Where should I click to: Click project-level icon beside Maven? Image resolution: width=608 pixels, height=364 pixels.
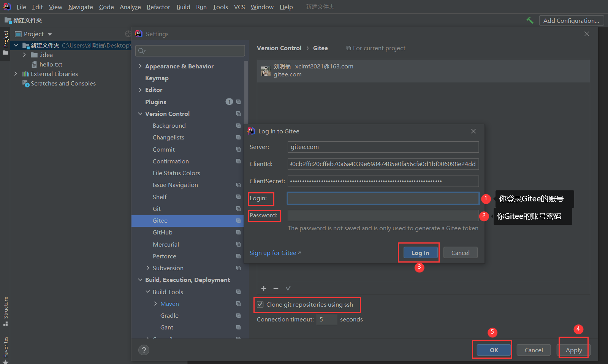[238, 304]
